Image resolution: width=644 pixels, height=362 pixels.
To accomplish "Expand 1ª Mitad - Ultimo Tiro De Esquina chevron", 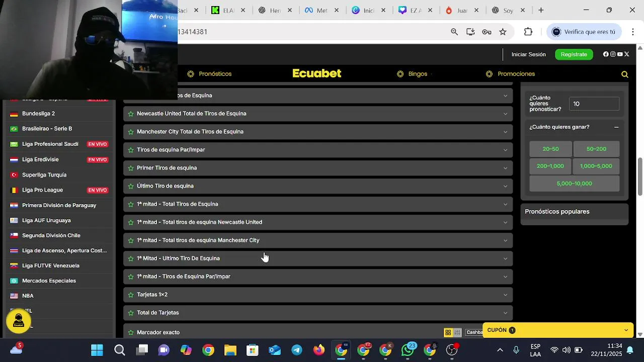I will click(x=505, y=258).
